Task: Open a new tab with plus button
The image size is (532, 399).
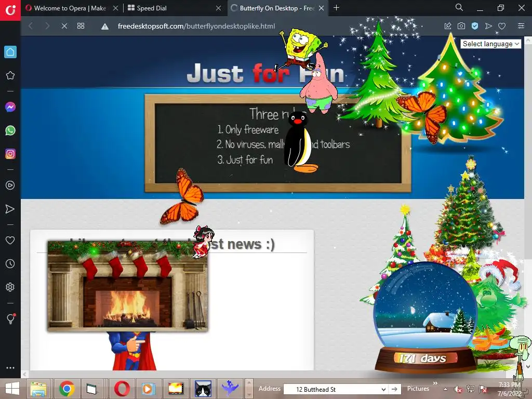Action: pyautogui.click(x=336, y=7)
